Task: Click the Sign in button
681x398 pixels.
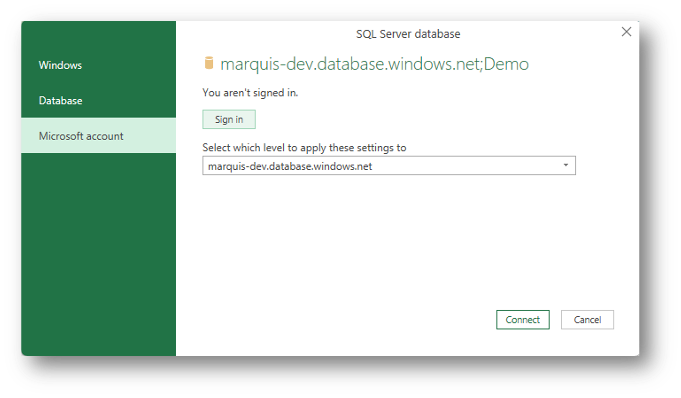Action: pos(229,119)
